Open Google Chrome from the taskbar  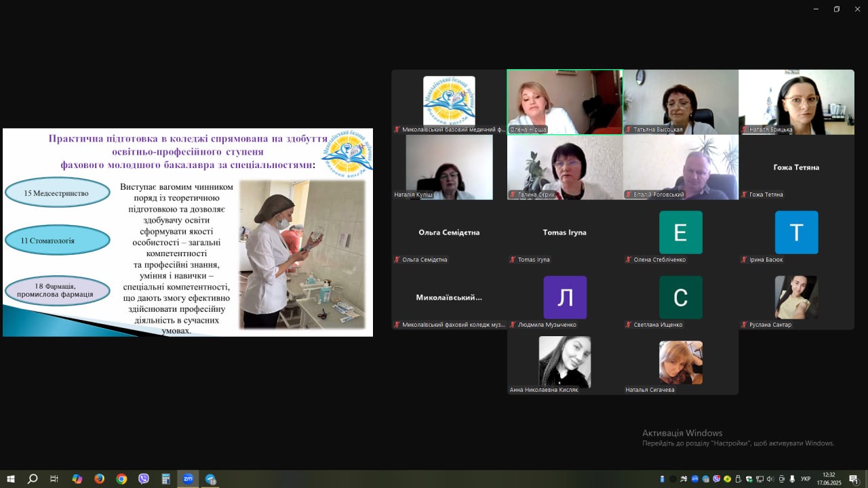pyautogui.click(x=121, y=479)
